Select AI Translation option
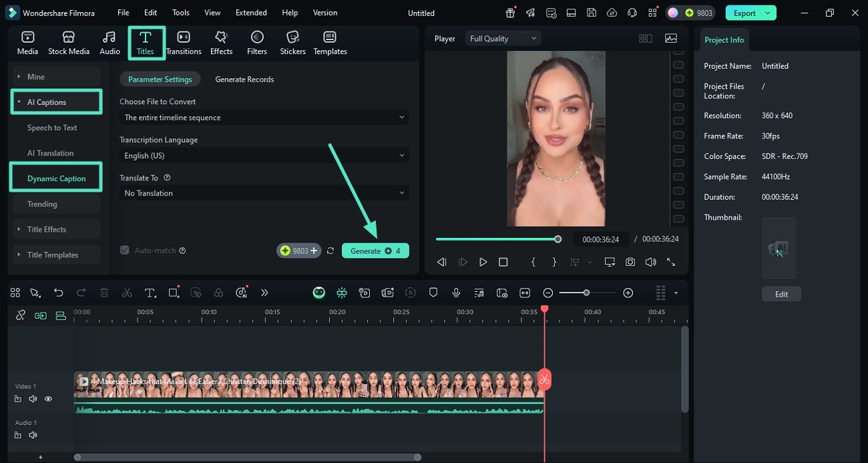 pyautogui.click(x=51, y=153)
